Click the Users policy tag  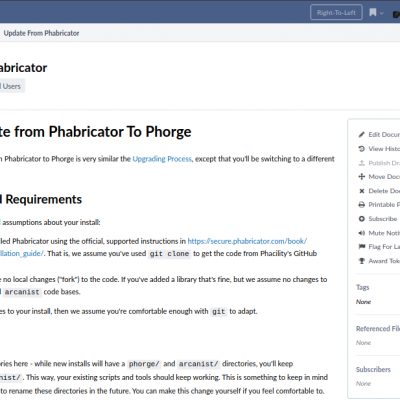pos(11,86)
